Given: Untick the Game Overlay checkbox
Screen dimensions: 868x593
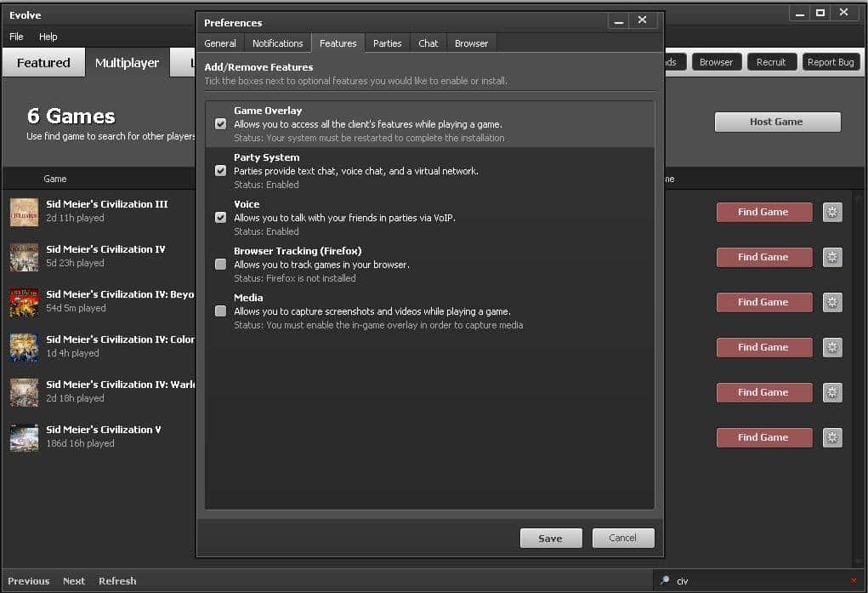Looking at the screenshot, I should 220,123.
